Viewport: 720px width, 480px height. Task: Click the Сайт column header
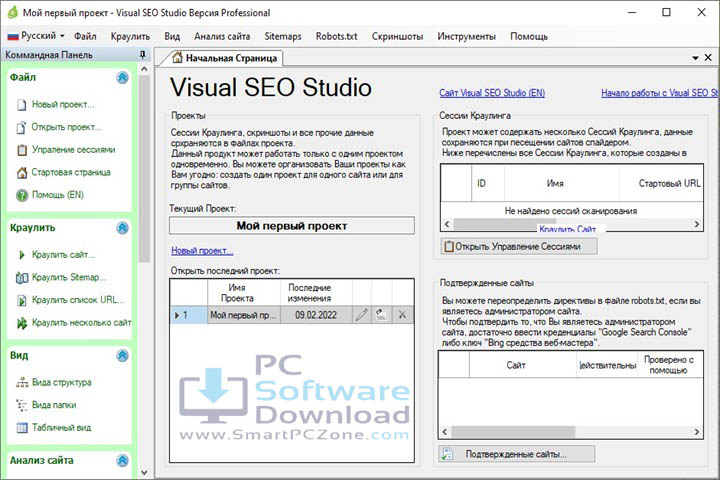(523, 365)
